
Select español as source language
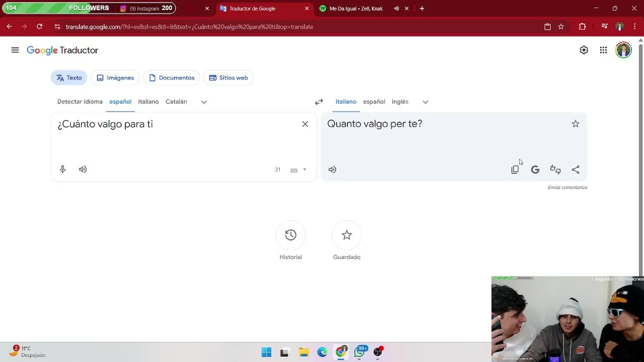(120, 102)
